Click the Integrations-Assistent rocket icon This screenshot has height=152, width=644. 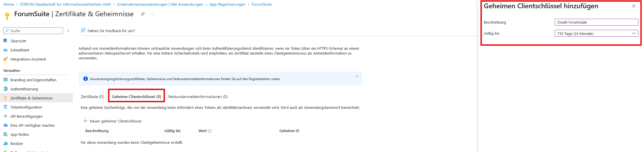tap(5, 59)
